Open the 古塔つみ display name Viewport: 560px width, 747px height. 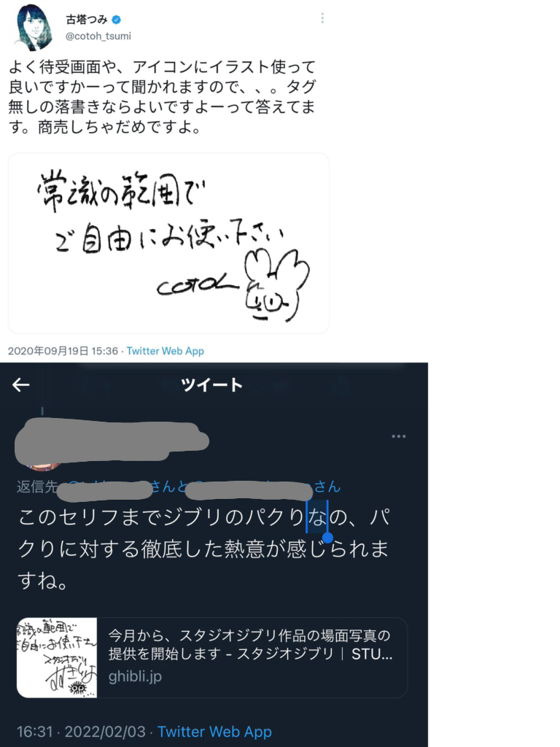click(87, 20)
